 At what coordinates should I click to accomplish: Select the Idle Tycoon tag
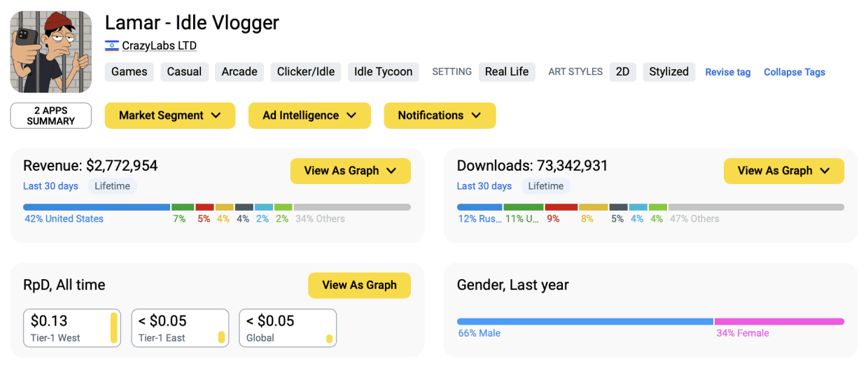(x=383, y=71)
